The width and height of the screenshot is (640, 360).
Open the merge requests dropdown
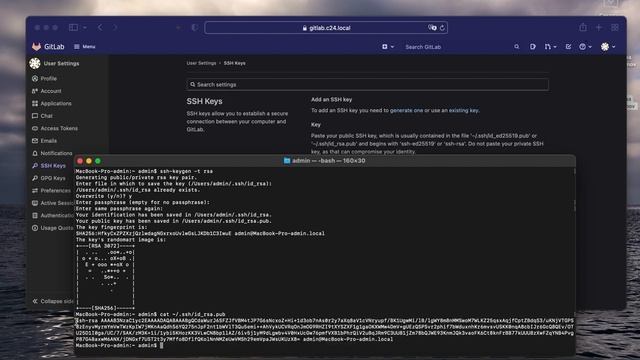pyautogui.click(x=550, y=47)
